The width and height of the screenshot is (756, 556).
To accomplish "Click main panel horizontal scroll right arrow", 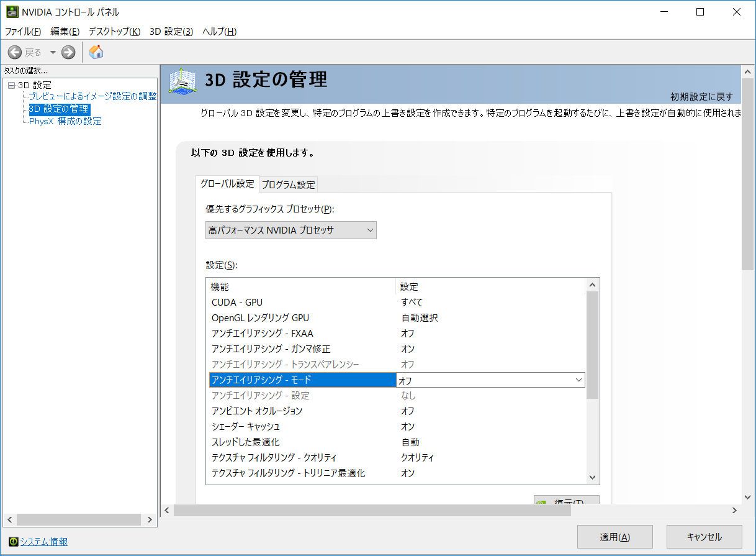I will (x=734, y=510).
